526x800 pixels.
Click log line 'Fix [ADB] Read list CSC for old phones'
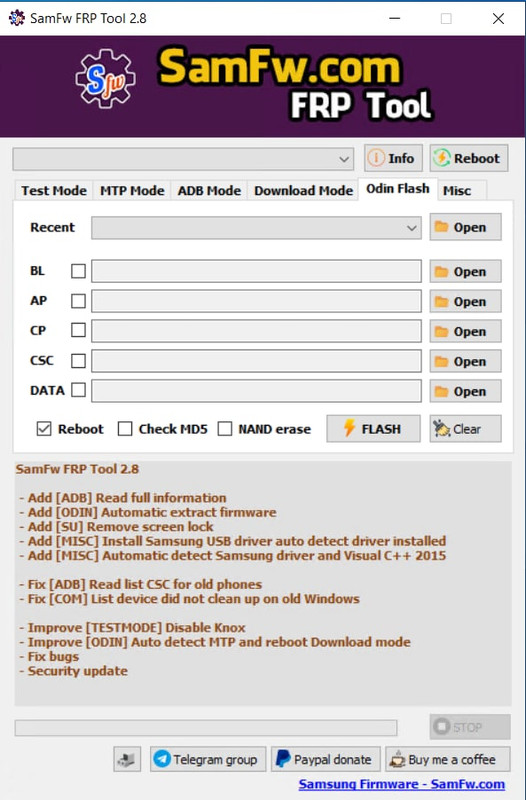pyautogui.click(x=141, y=584)
